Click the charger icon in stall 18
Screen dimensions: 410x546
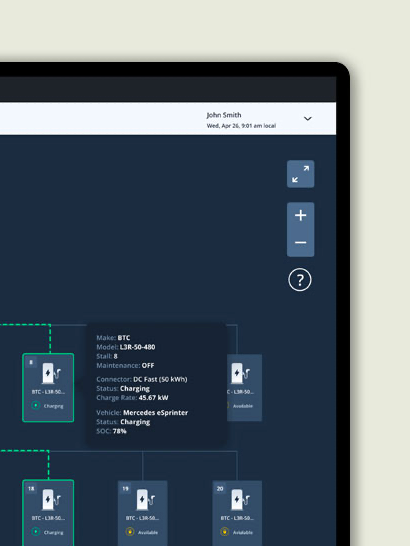click(51, 500)
